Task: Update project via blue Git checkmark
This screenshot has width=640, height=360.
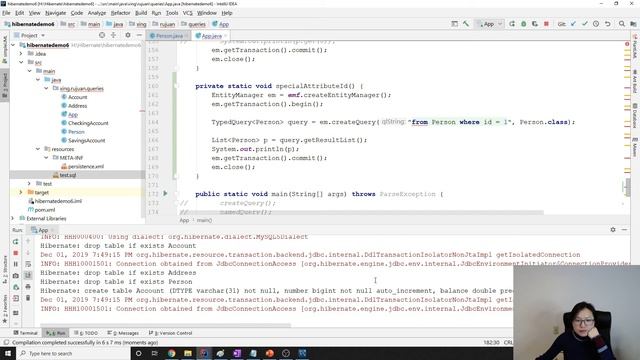Action: [573, 24]
